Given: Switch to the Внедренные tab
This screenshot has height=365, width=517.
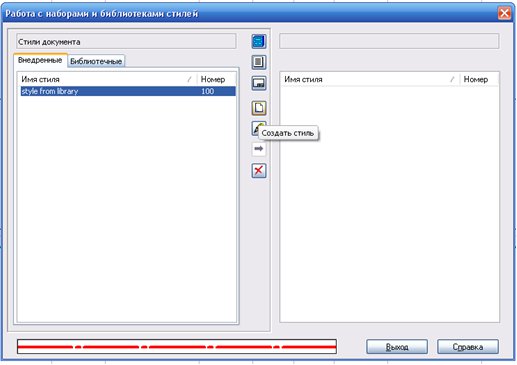Looking at the screenshot, I should pos(40,60).
